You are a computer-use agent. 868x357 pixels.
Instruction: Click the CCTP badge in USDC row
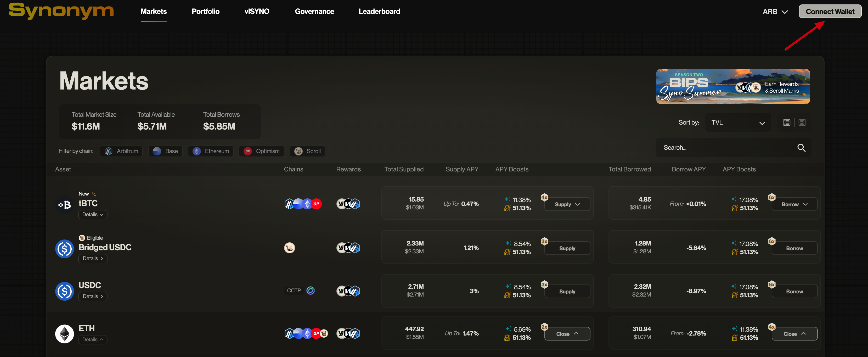tap(294, 291)
